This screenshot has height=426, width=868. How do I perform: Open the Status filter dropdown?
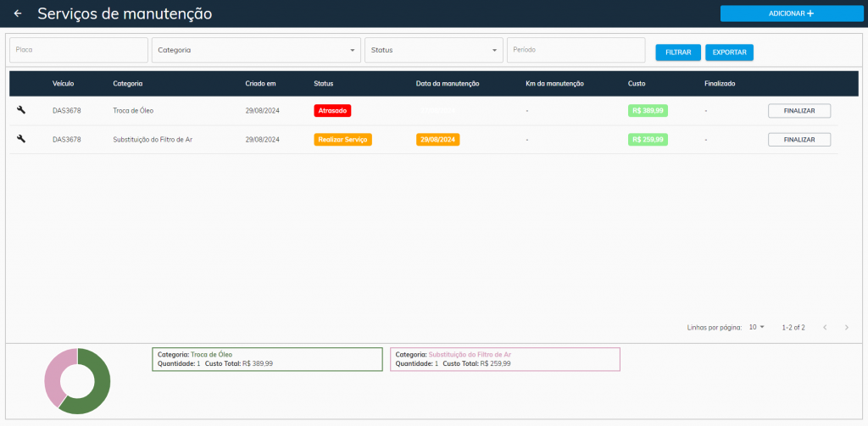pyautogui.click(x=434, y=50)
